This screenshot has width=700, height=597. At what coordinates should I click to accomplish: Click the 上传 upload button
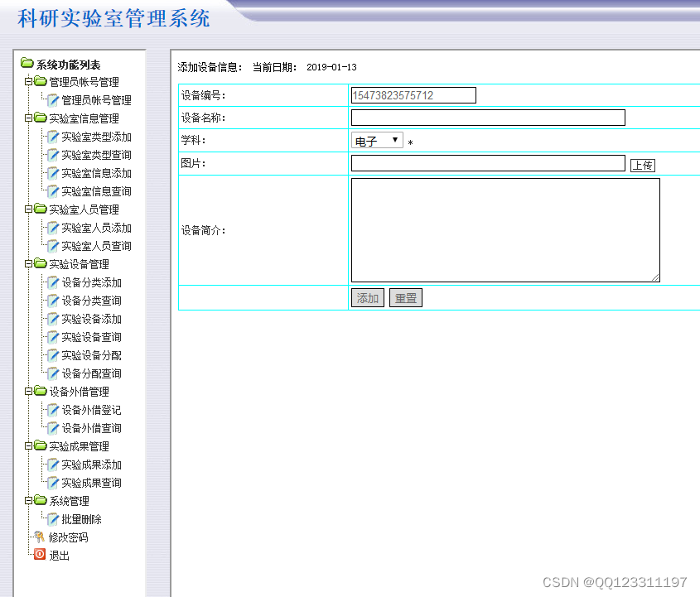(x=643, y=166)
